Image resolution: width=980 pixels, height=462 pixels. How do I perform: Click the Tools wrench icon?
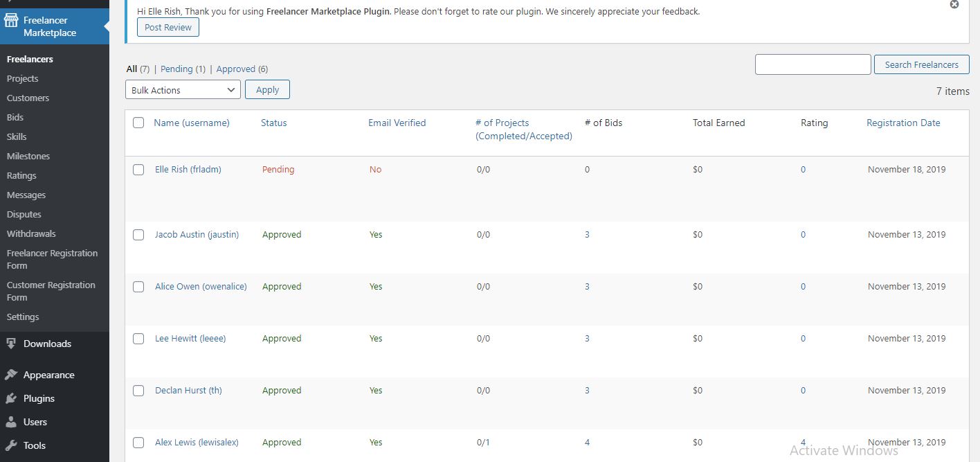tap(11, 445)
